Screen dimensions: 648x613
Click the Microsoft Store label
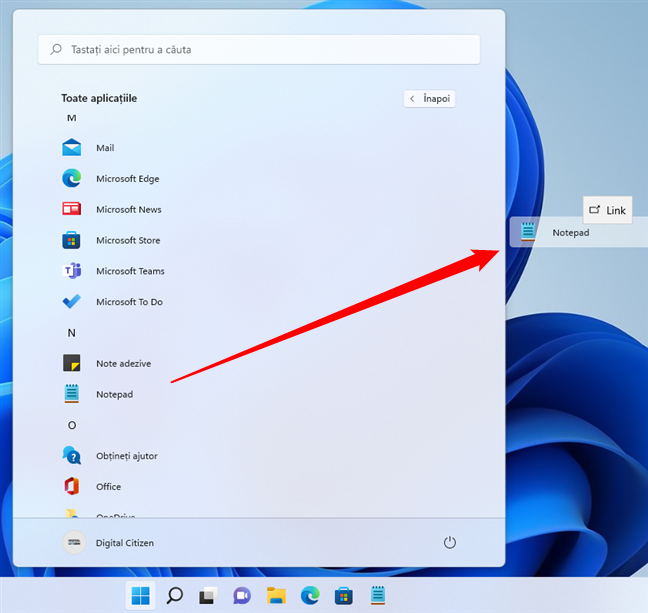[128, 240]
